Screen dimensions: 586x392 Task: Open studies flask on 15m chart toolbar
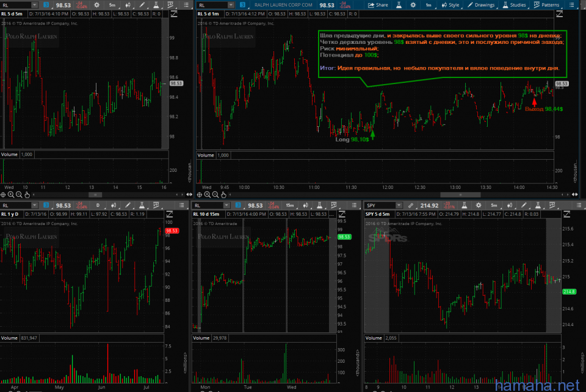pyautogui.click(x=319, y=205)
